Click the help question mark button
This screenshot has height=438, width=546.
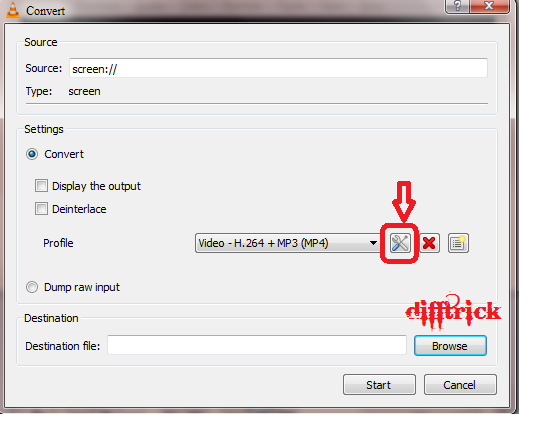457,6
